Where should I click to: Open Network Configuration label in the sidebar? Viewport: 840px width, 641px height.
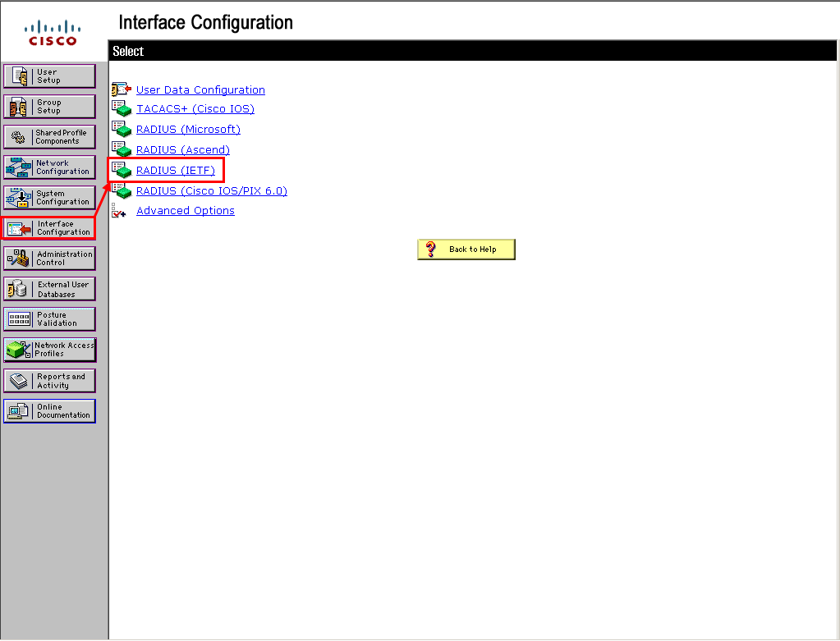(62, 167)
